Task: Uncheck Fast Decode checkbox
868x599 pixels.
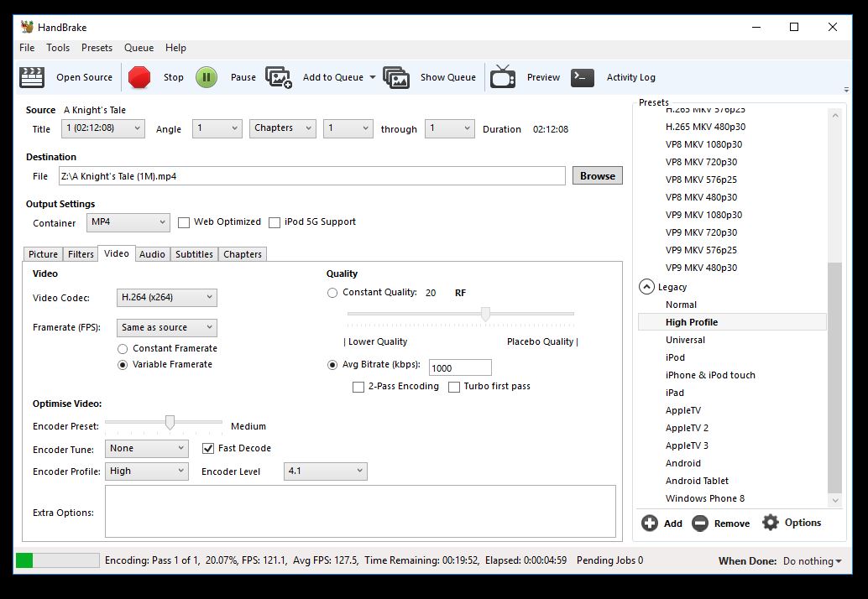Action: coord(208,449)
